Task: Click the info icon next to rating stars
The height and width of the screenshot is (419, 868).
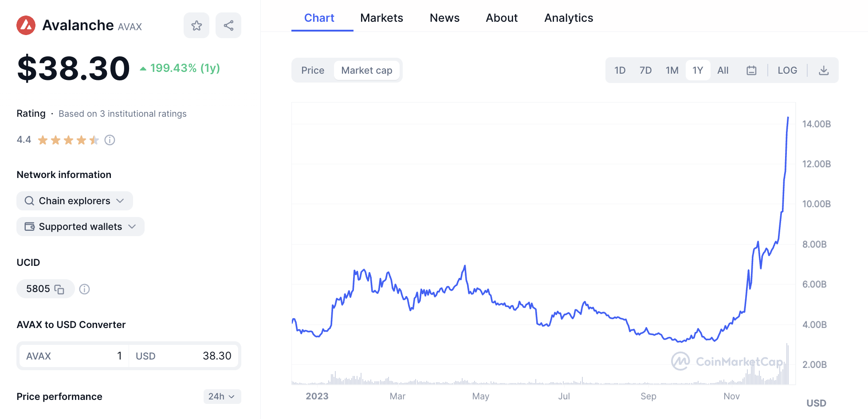Action: pos(110,140)
